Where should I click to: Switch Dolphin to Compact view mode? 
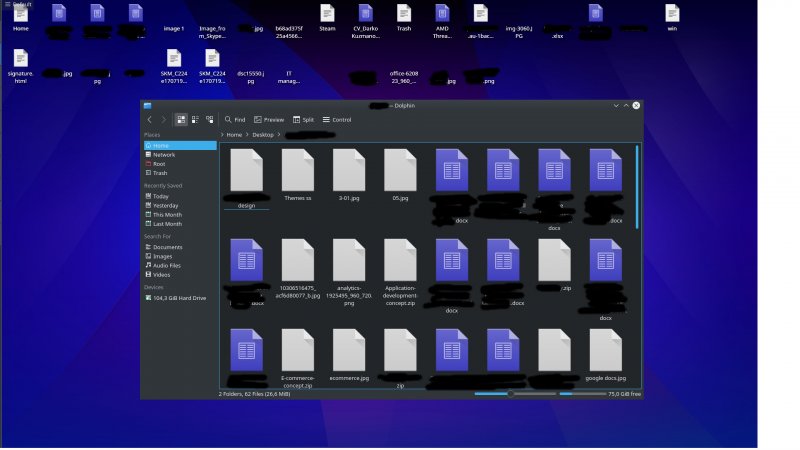pyautogui.click(x=195, y=120)
